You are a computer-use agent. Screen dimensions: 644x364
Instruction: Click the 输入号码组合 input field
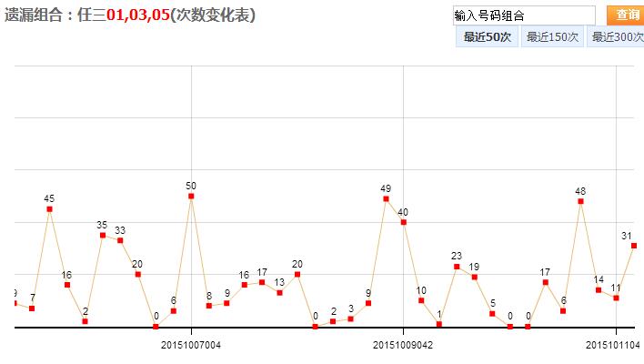tap(524, 15)
